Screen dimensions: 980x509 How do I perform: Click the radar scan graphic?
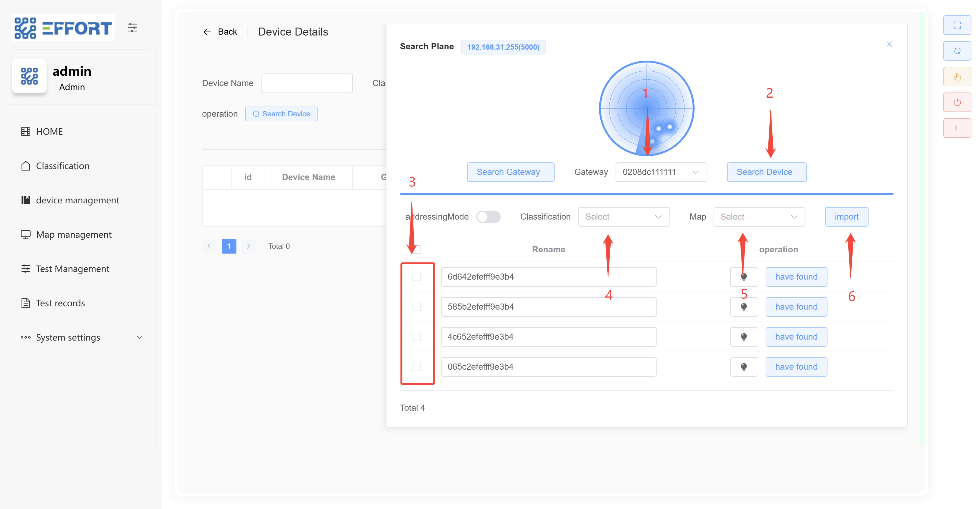646,108
